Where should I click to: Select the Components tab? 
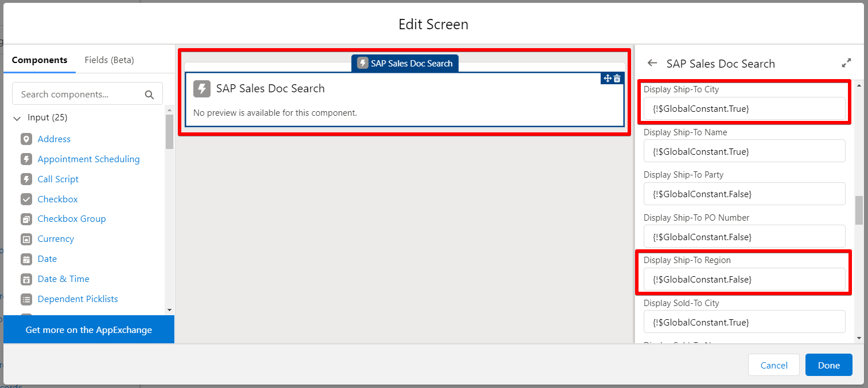pos(40,60)
